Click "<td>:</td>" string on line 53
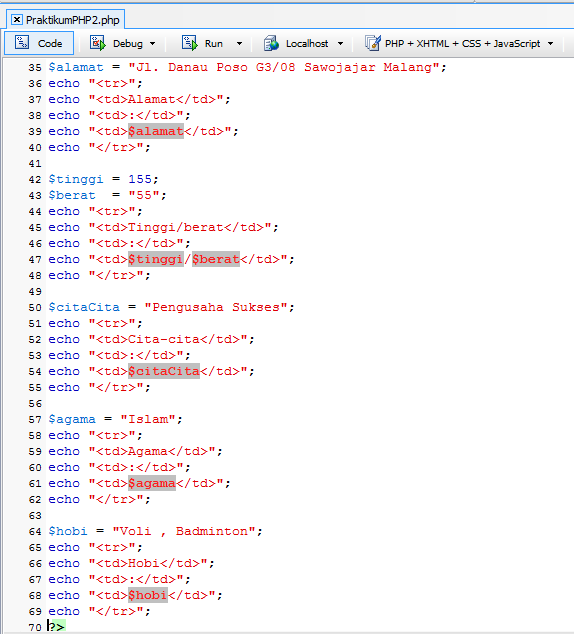The height and width of the screenshot is (634, 574). 135,355
